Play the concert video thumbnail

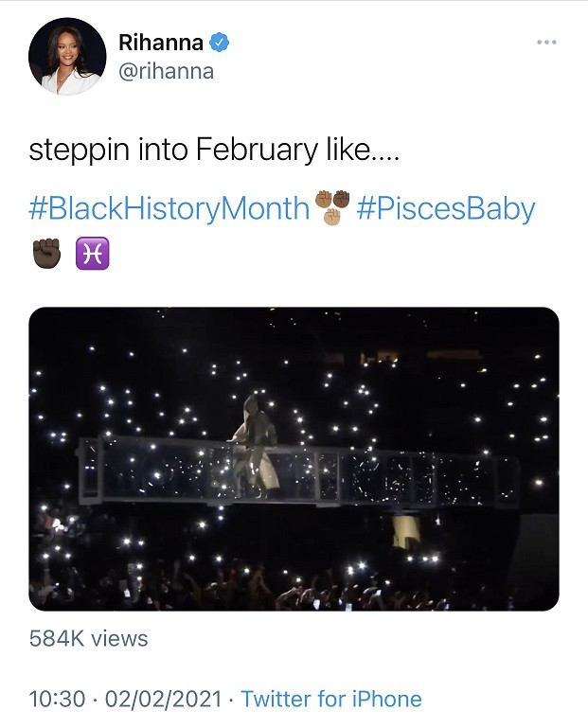(294, 458)
